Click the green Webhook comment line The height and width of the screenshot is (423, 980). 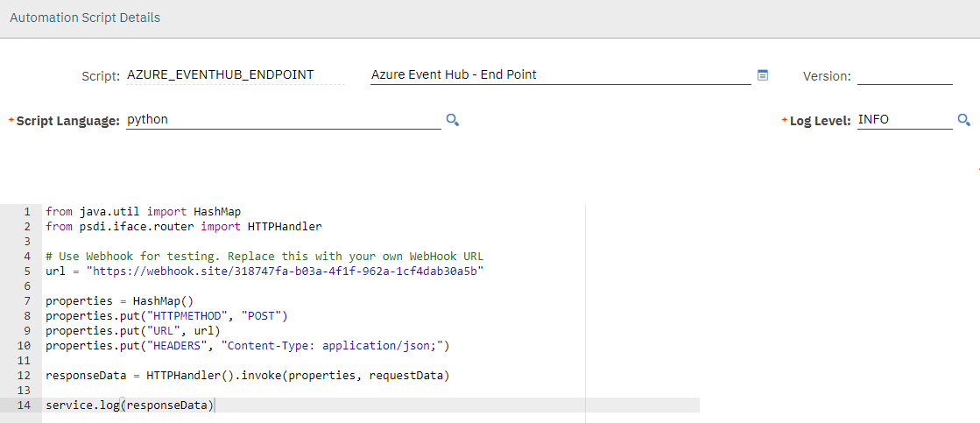click(265, 257)
